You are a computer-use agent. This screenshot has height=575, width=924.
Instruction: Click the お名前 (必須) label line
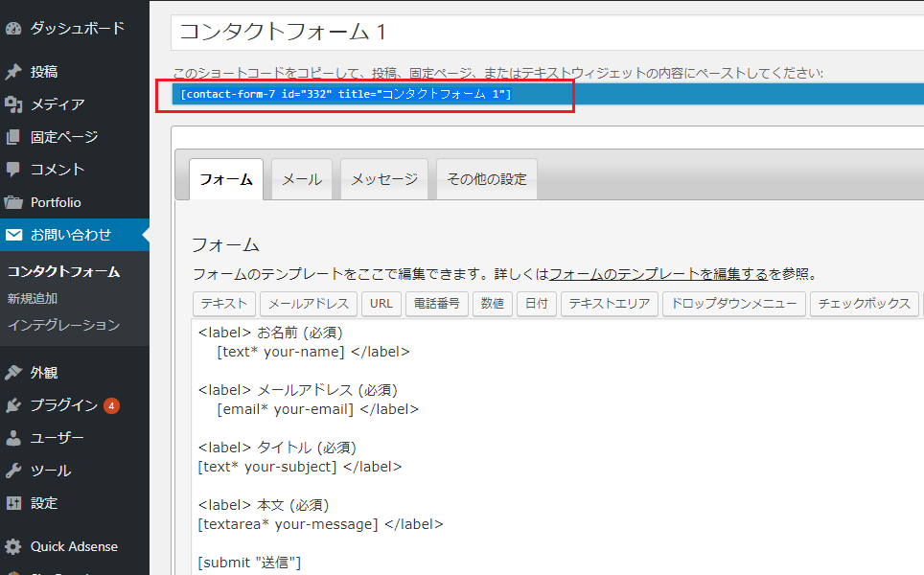coord(270,333)
